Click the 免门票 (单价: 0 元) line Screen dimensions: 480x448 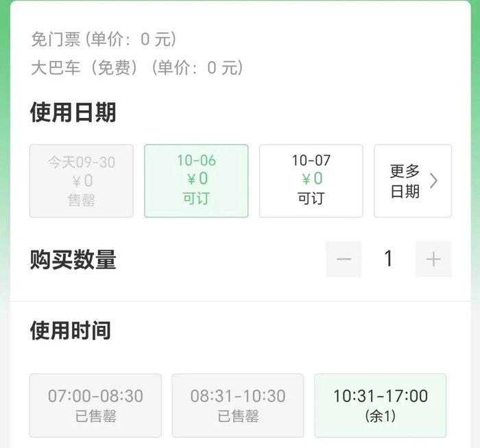(104, 39)
